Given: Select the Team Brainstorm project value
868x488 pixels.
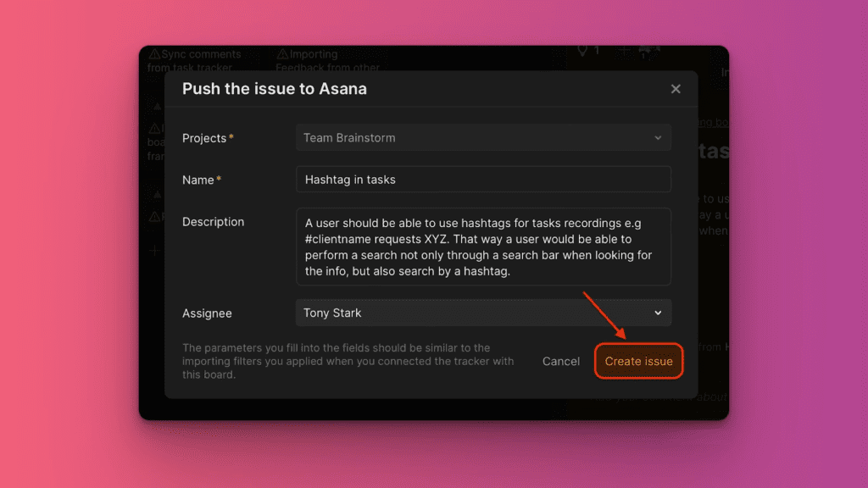Looking at the screenshot, I should (x=349, y=138).
